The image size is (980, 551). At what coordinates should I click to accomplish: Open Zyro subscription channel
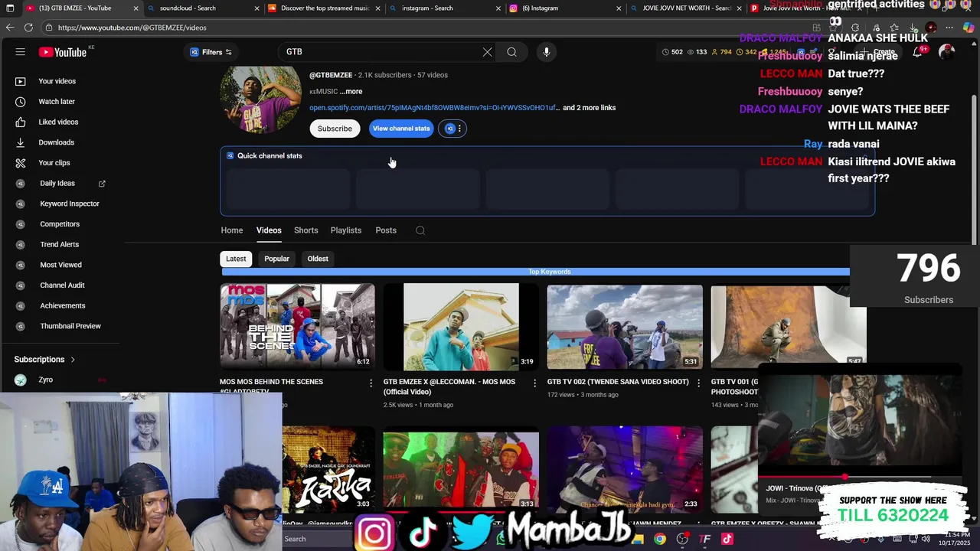tap(46, 380)
